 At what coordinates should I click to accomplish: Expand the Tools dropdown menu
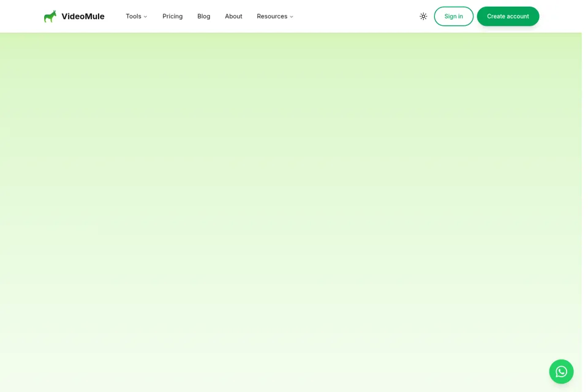click(137, 17)
